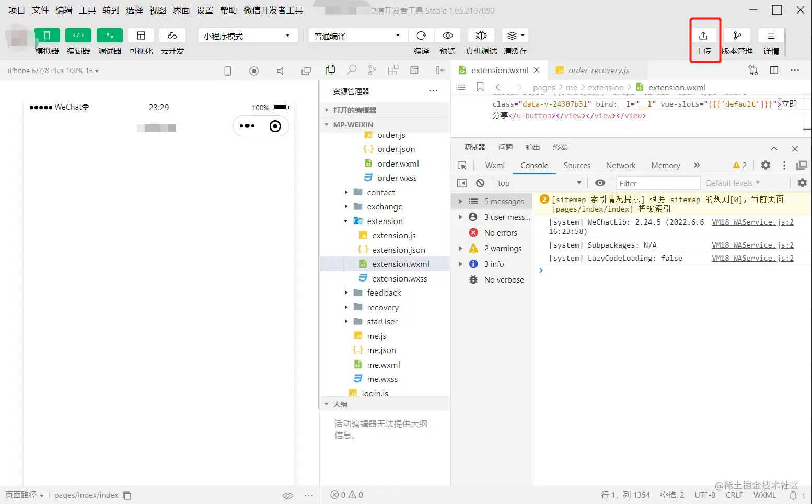Click the compile refresh icon
The width and height of the screenshot is (812, 504).
(421, 36)
